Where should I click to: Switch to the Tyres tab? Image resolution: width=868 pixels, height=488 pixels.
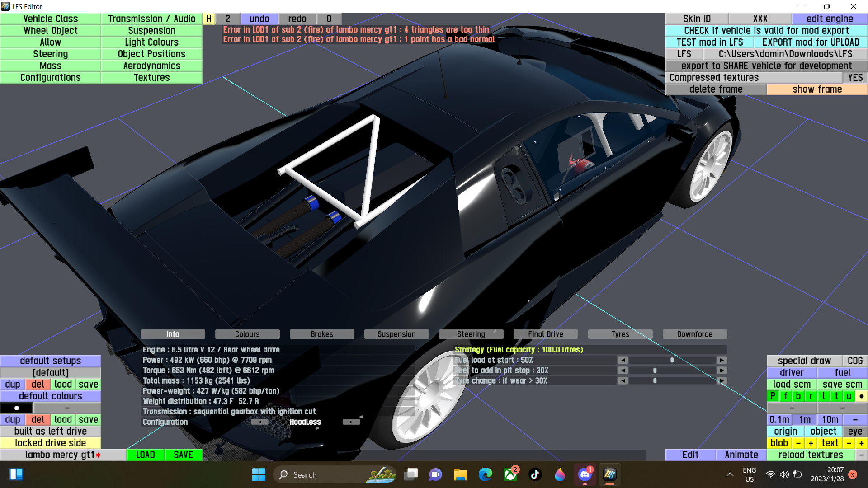[x=620, y=334]
